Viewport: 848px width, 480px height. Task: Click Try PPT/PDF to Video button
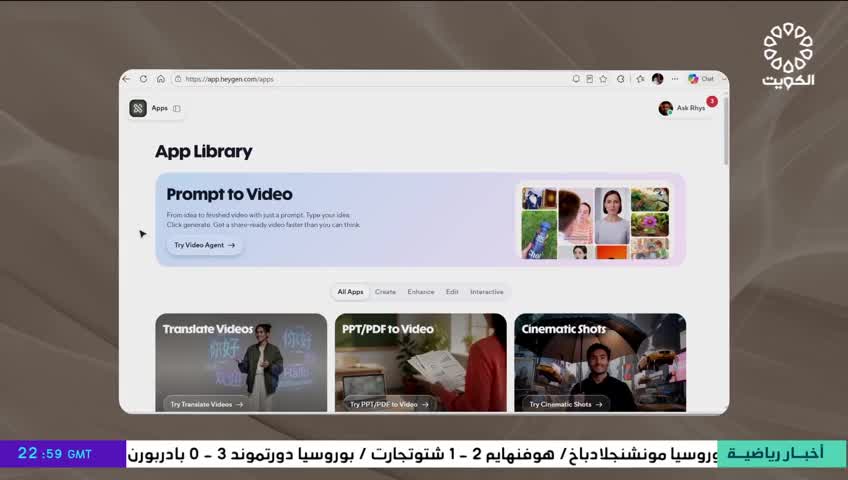(389, 404)
